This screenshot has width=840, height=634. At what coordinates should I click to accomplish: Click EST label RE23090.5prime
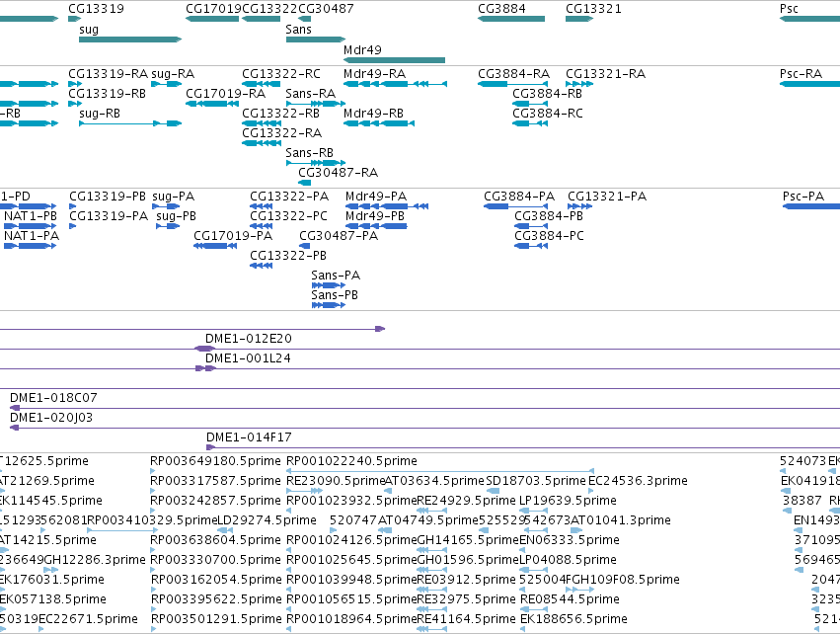(336, 481)
